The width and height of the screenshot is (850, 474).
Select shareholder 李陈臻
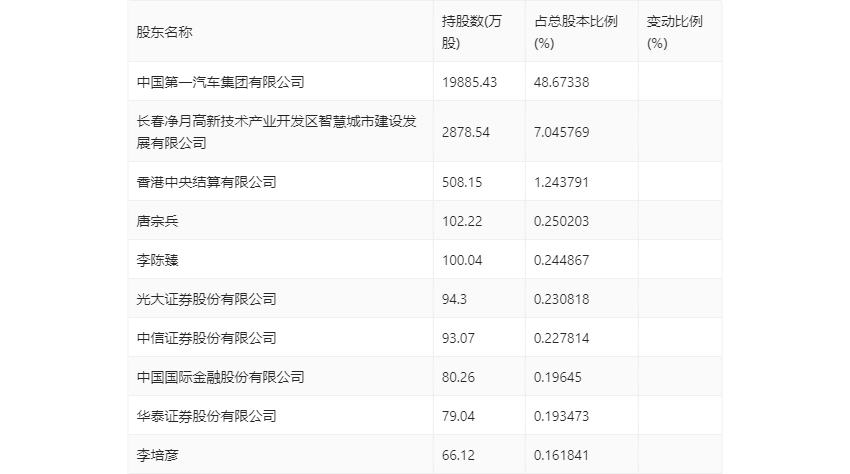[157, 260]
